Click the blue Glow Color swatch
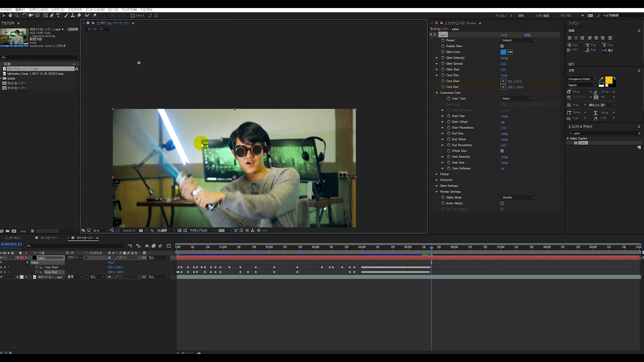 pyautogui.click(x=503, y=52)
